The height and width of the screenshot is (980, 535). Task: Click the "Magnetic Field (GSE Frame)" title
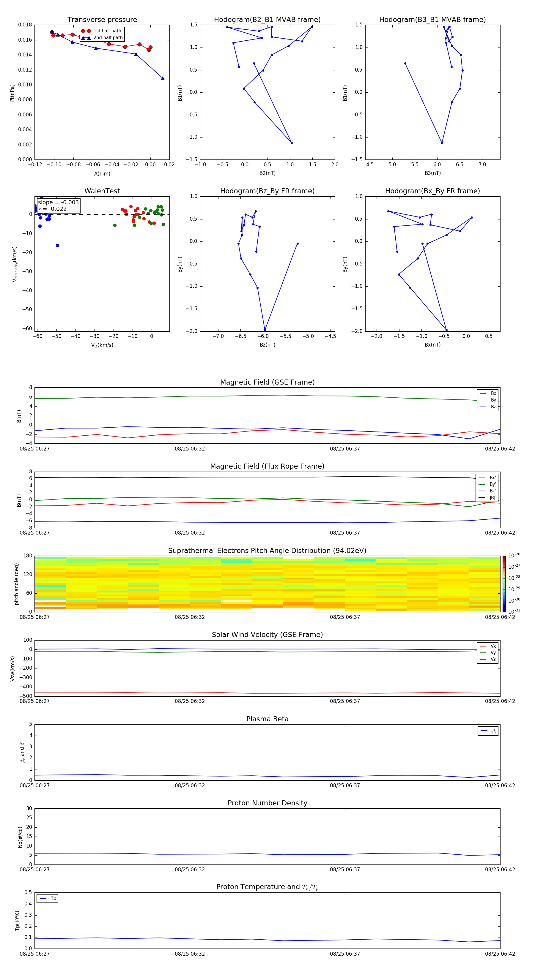pyautogui.click(x=267, y=382)
